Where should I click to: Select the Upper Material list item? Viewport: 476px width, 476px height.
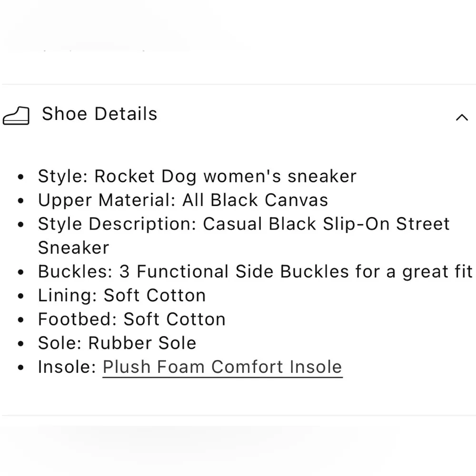(x=183, y=200)
